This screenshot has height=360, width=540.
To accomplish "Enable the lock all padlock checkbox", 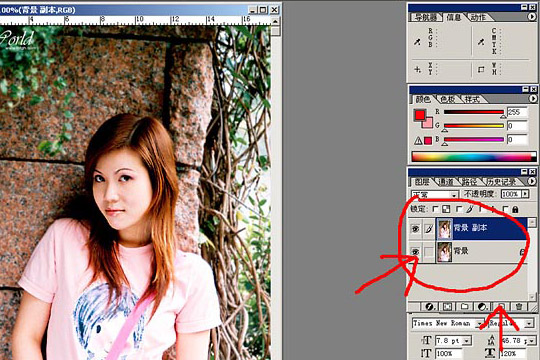I will click(505, 209).
